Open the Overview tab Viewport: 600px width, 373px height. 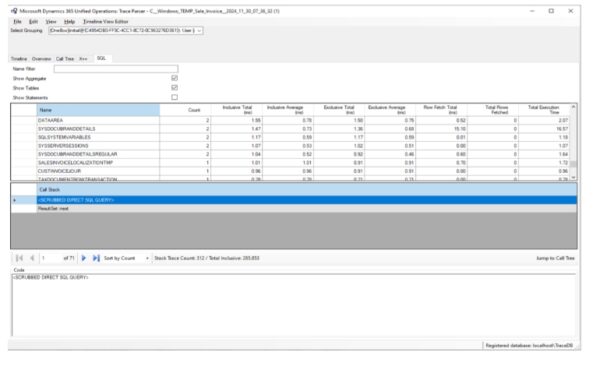(x=41, y=59)
